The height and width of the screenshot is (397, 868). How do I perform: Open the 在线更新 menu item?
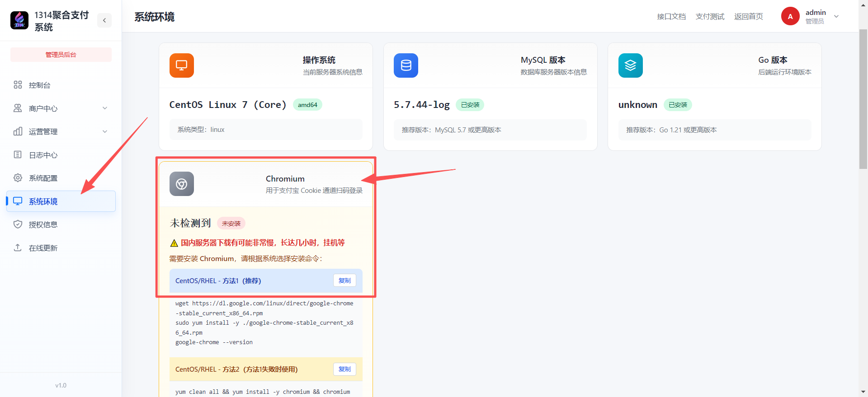click(61, 248)
